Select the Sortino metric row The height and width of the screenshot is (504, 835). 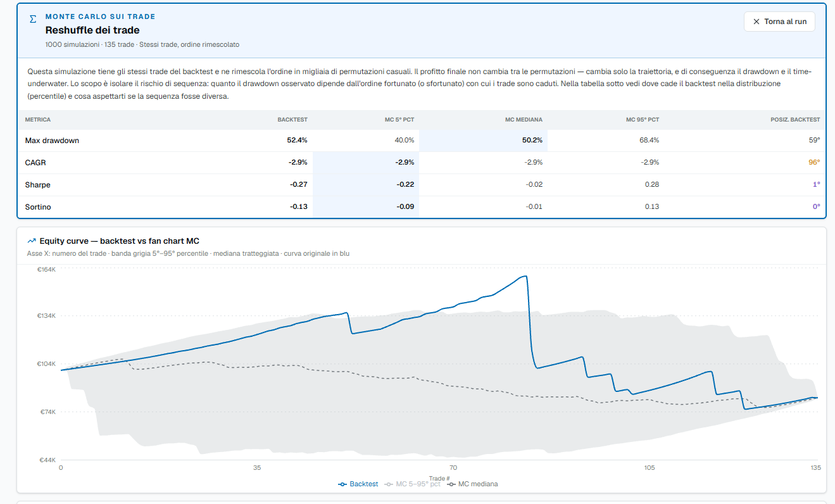[x=422, y=207]
